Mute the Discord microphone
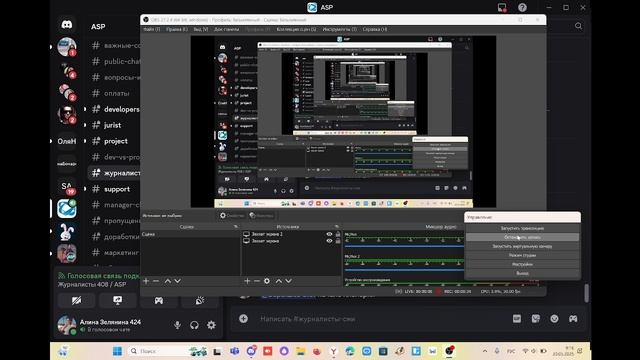 click(x=177, y=325)
